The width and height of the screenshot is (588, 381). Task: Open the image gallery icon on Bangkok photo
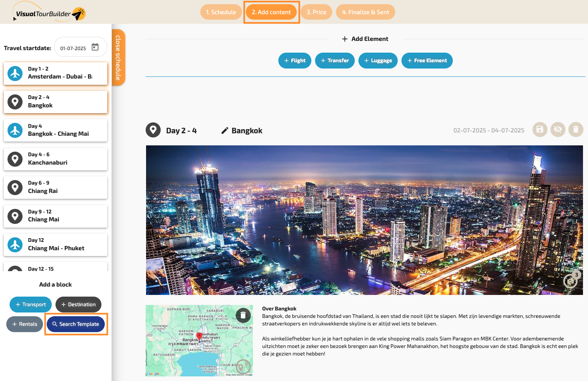tap(571, 280)
